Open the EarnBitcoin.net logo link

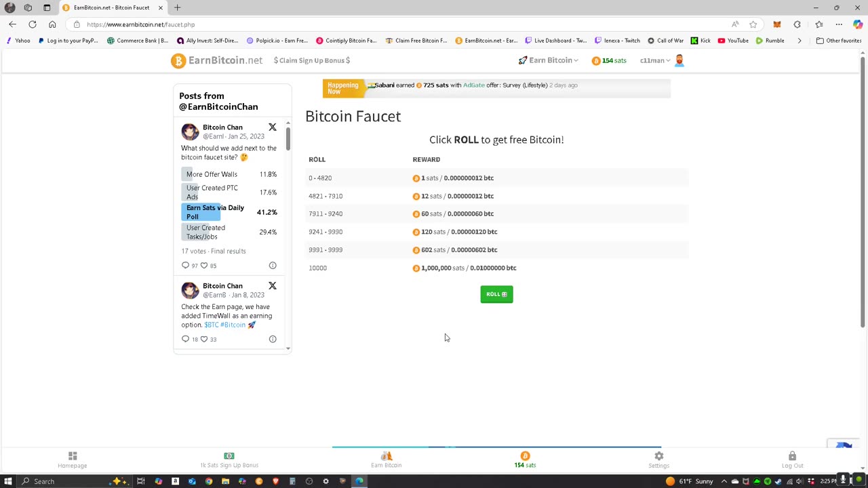217,60
